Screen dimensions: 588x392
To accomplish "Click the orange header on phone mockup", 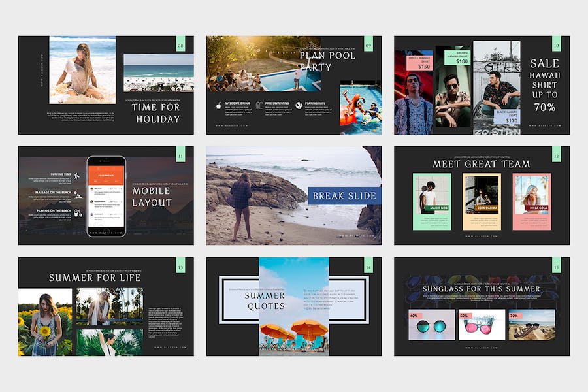I will [106, 175].
